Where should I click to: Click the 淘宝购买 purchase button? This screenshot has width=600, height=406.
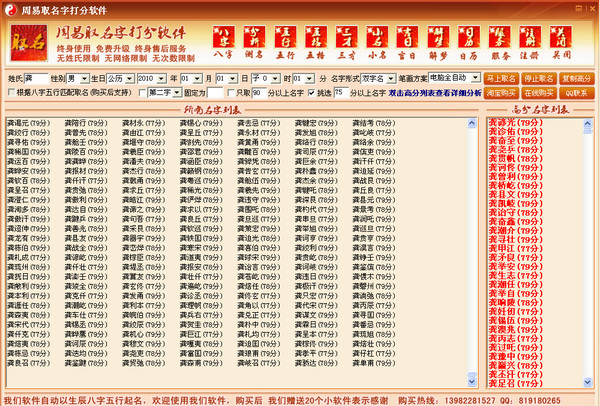click(x=503, y=92)
